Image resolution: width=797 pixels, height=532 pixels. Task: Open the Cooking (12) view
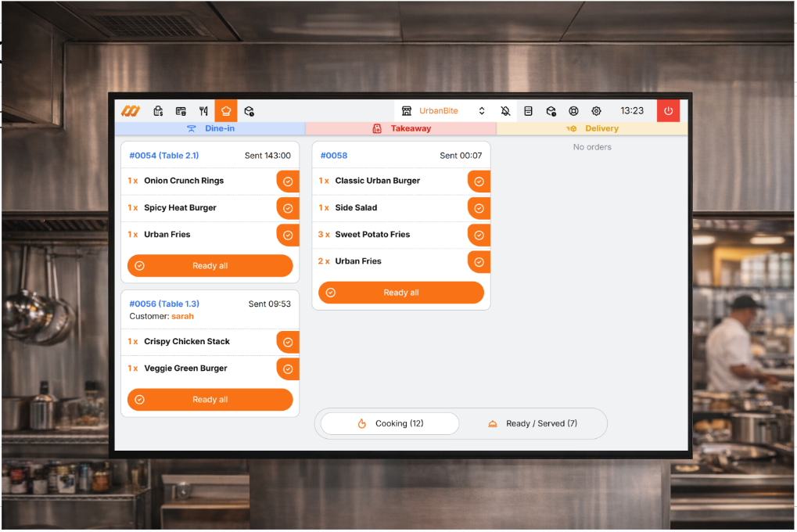coord(388,423)
